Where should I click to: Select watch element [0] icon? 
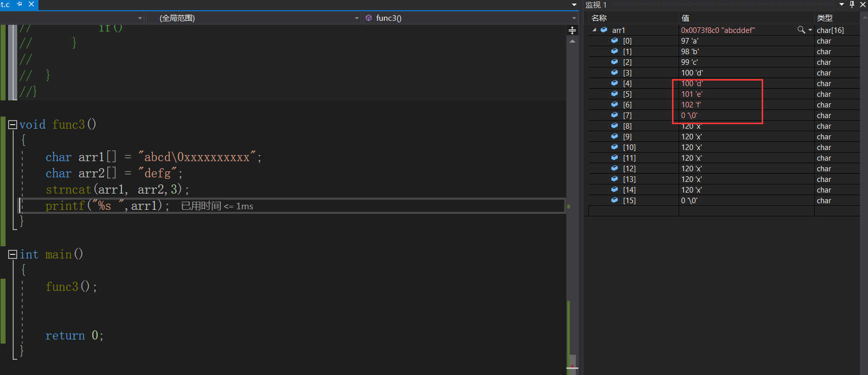[x=614, y=41]
